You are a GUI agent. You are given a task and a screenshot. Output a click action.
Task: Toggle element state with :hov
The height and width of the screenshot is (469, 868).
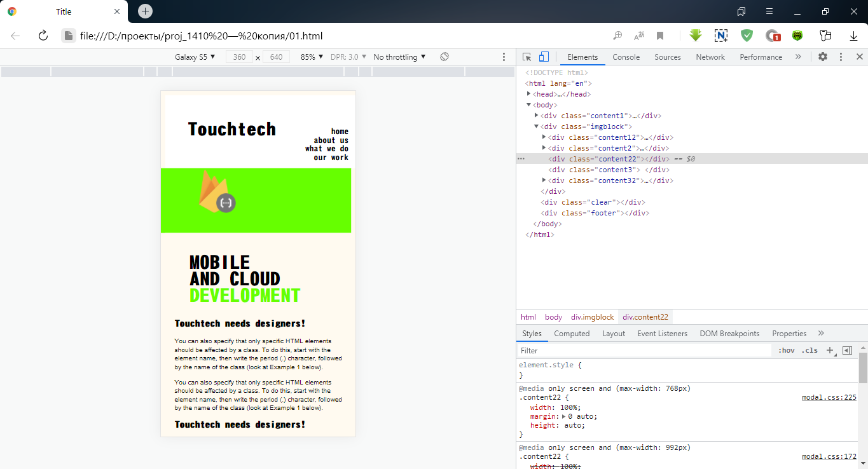click(787, 351)
